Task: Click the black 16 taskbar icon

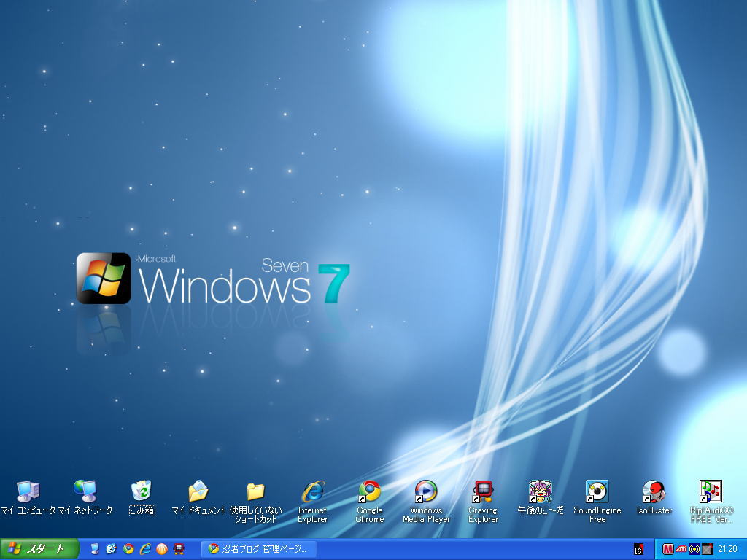Action: click(x=638, y=550)
